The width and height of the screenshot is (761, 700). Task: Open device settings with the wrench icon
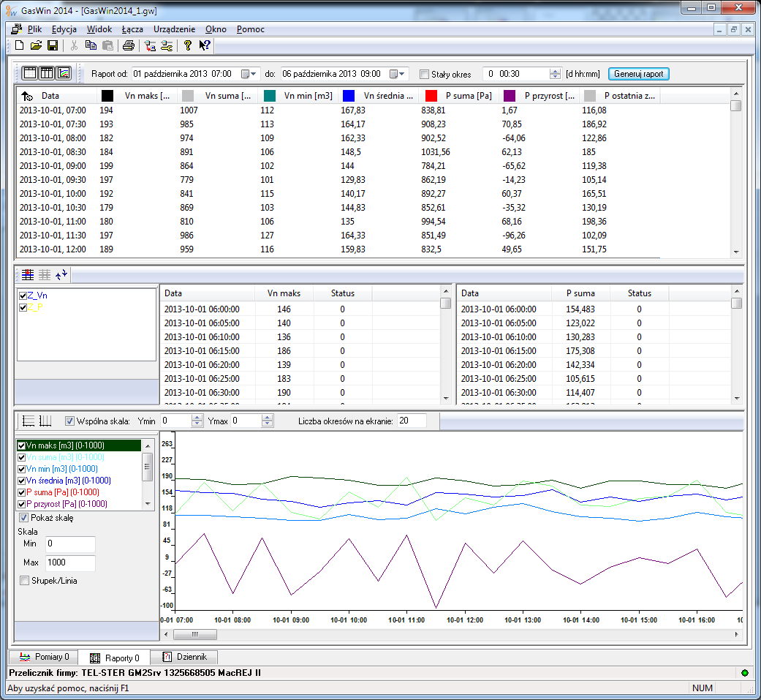tap(167, 45)
